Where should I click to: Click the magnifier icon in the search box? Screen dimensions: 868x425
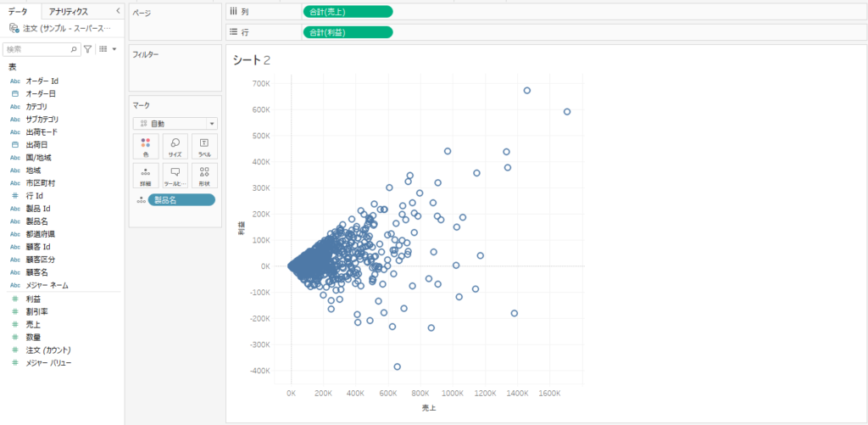[75, 49]
